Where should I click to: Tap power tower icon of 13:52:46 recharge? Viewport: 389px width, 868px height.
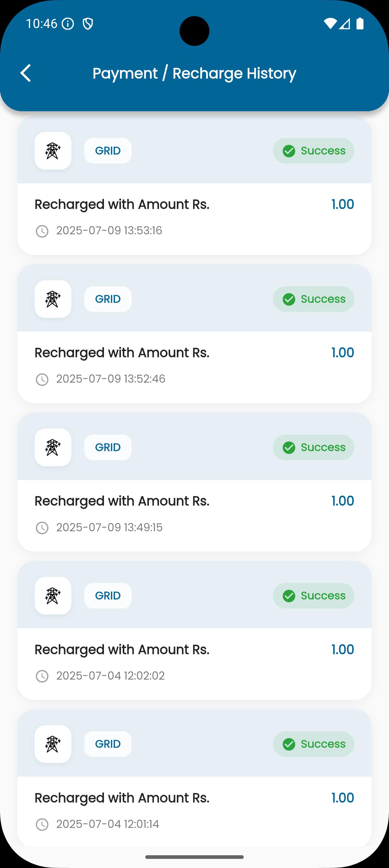(53, 299)
